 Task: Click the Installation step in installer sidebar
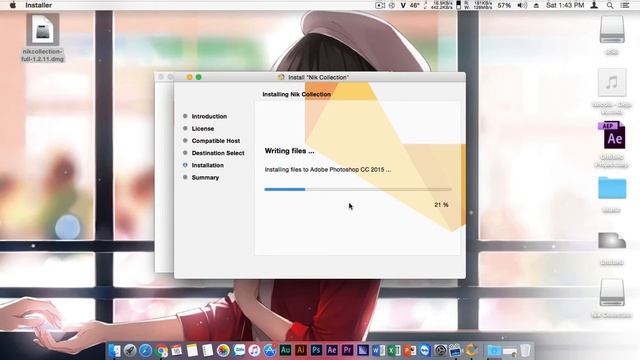coord(208,165)
